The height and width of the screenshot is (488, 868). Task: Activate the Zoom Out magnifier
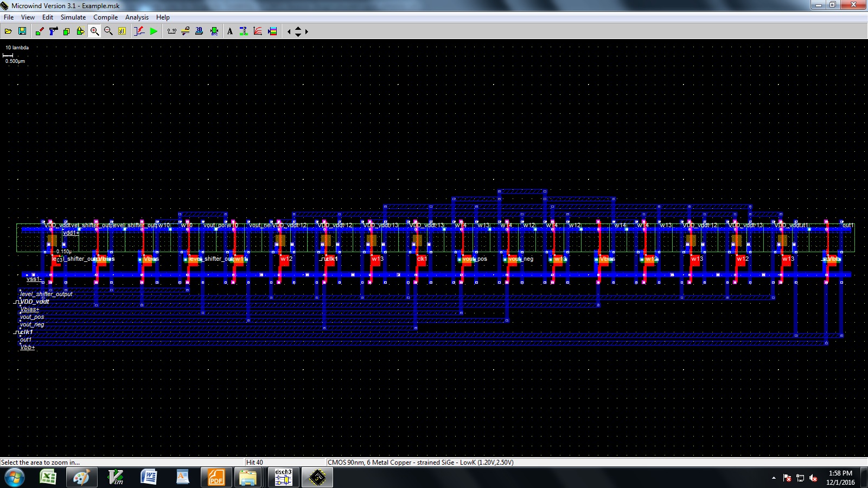(108, 31)
